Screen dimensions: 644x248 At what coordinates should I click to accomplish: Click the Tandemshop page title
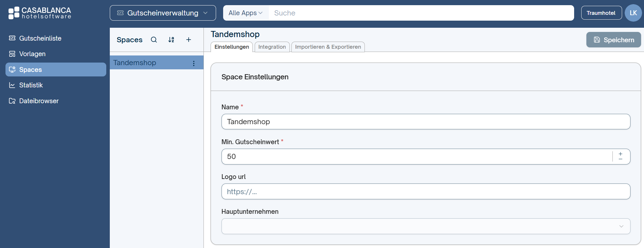[235, 34]
